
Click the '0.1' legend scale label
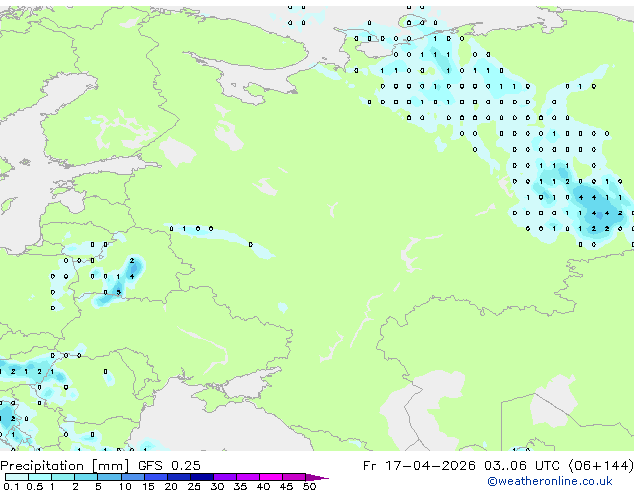click(11, 486)
